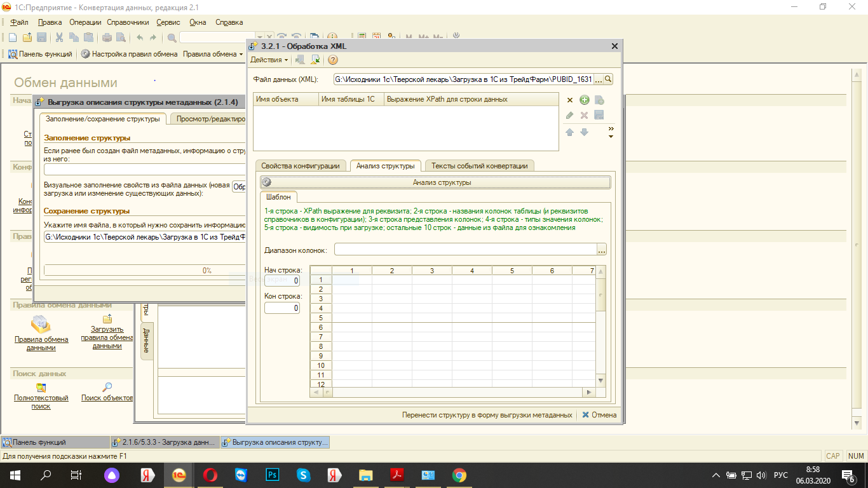The width and height of the screenshot is (868, 488).
Task: Open Правила обмена данными link
Action: tap(41, 344)
